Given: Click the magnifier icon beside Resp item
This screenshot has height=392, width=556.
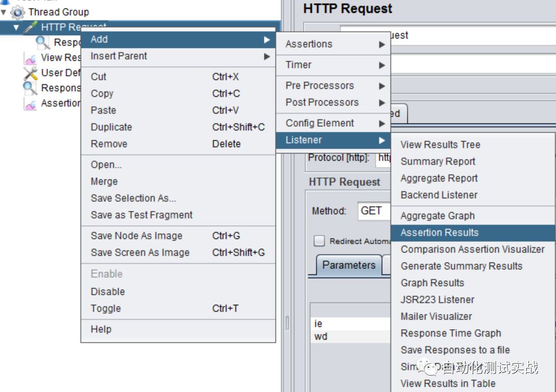Looking at the screenshot, I should point(43,43).
